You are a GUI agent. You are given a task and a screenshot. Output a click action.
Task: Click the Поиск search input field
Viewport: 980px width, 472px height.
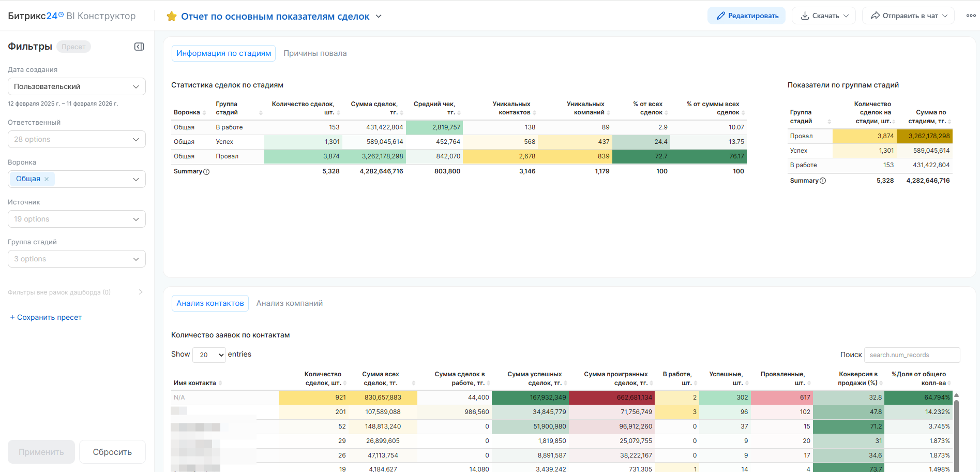pos(912,355)
